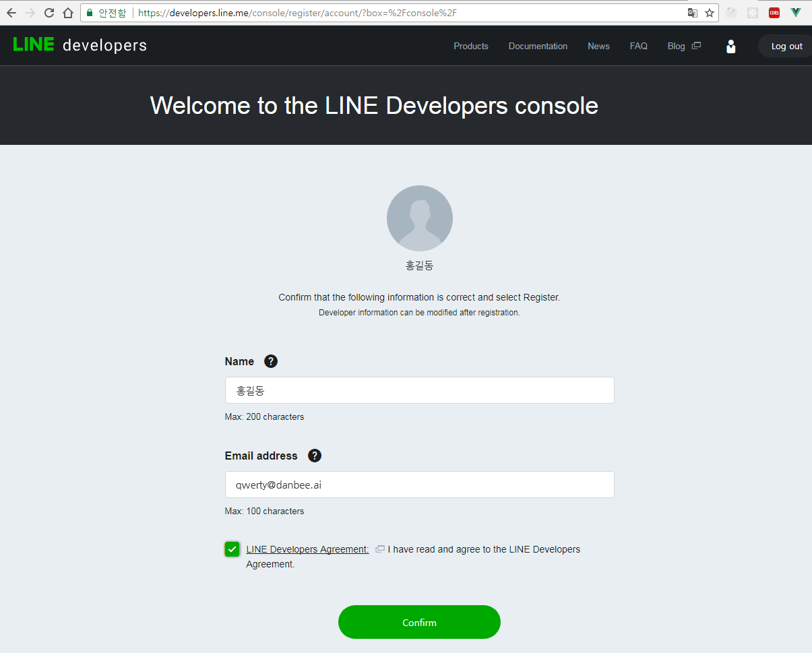Open the LINE Developers Agreement link

click(307, 549)
